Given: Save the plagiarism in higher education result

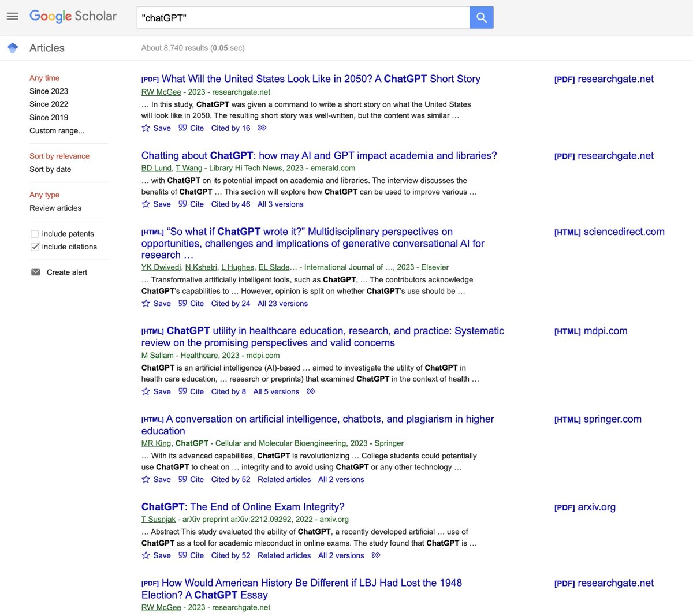Looking at the screenshot, I should pos(157,480).
